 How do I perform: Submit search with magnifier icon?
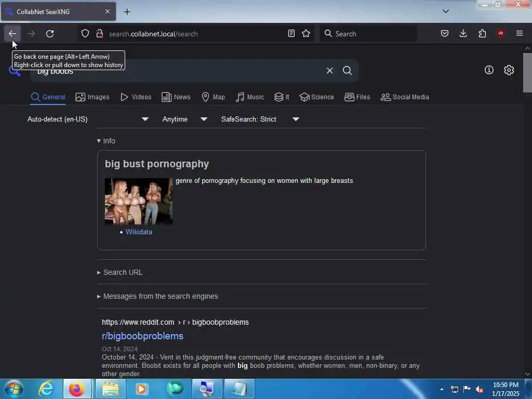click(x=348, y=71)
